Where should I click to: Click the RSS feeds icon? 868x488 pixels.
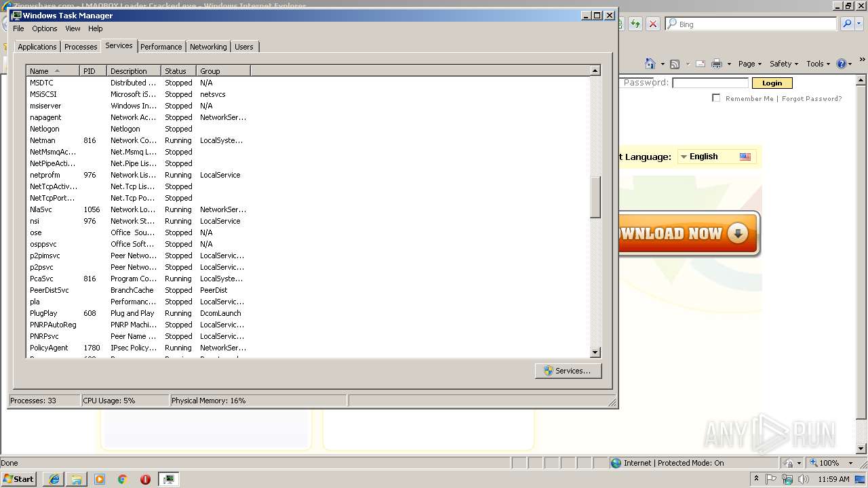675,64
